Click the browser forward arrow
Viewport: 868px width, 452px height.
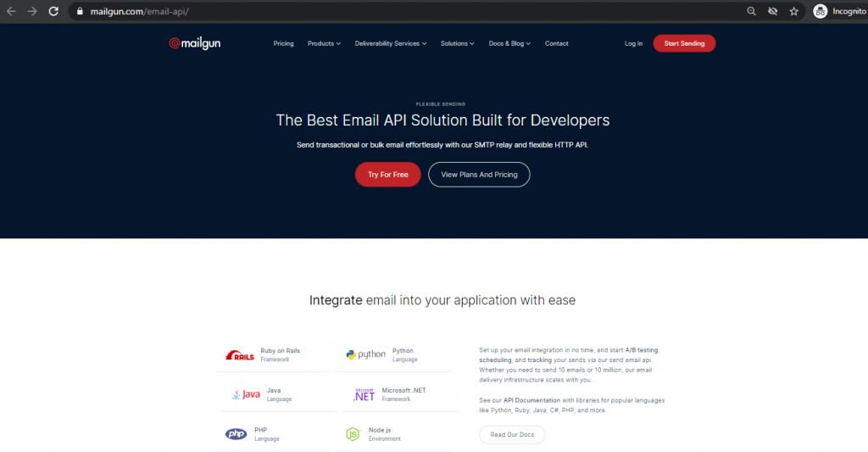click(x=32, y=11)
